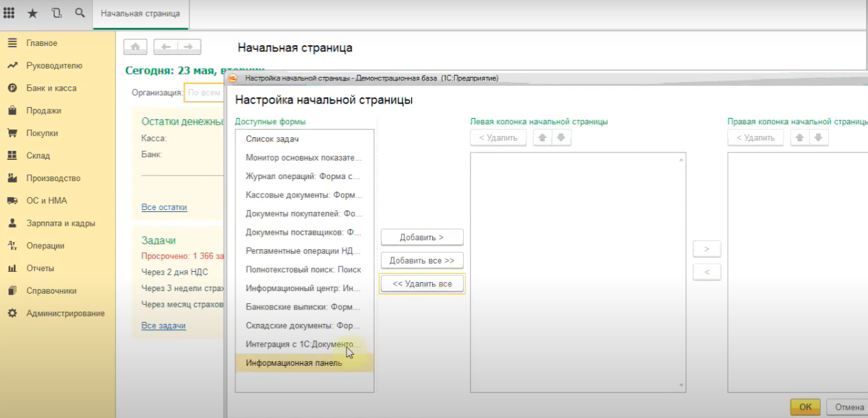Move up arrow in left column toolbar
868x418 pixels.
[542, 138]
